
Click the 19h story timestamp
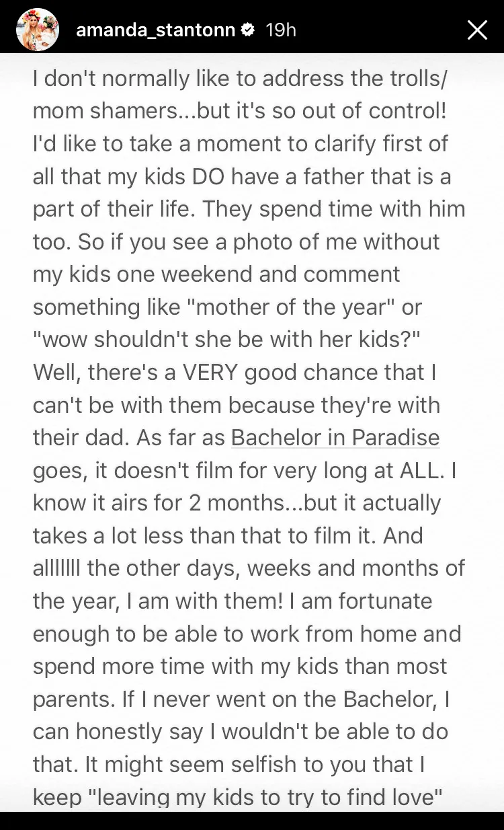click(x=281, y=30)
